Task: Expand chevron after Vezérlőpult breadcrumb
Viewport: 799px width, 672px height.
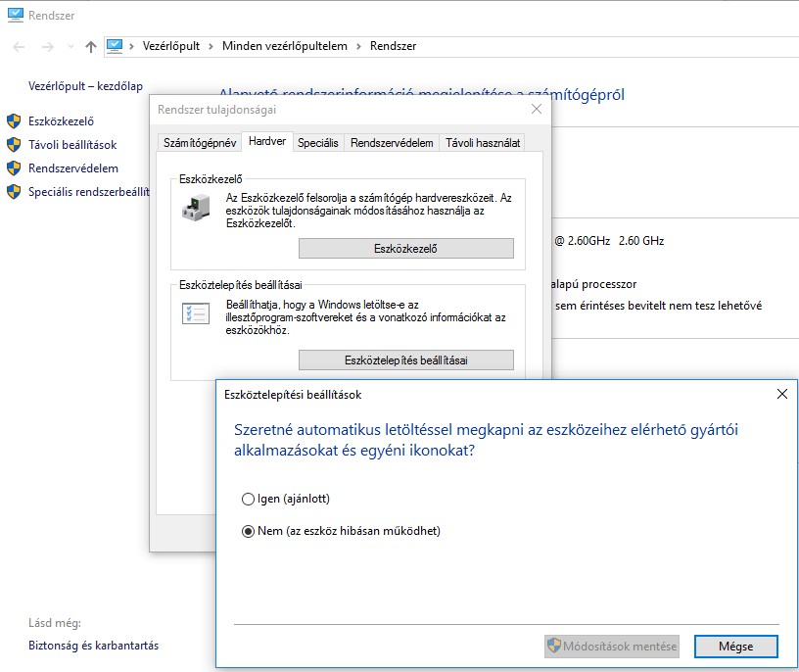Action: [211, 46]
